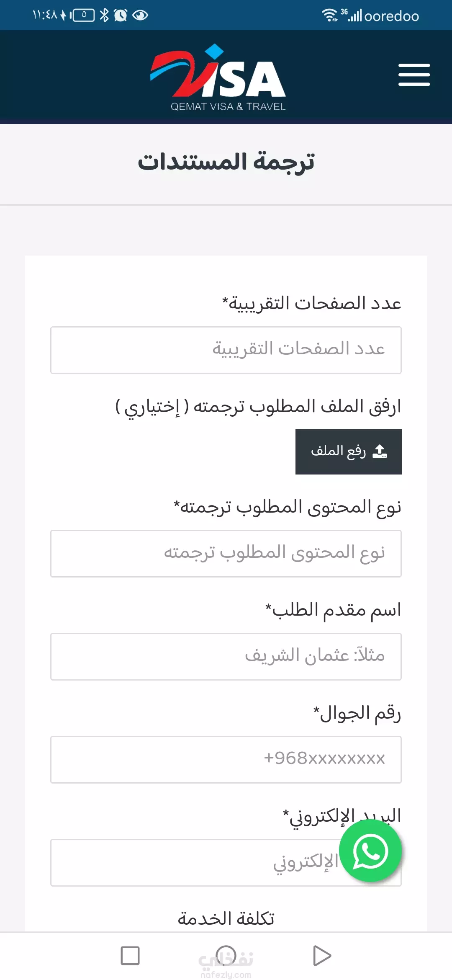452x980 pixels.
Task: Click the رفع الملف upload button
Action: coord(348,452)
